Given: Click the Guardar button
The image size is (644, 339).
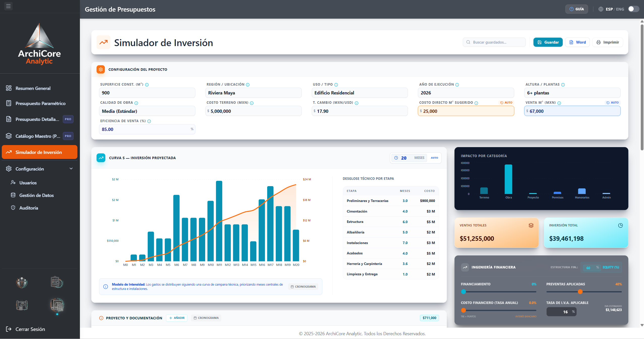Looking at the screenshot, I should [548, 42].
